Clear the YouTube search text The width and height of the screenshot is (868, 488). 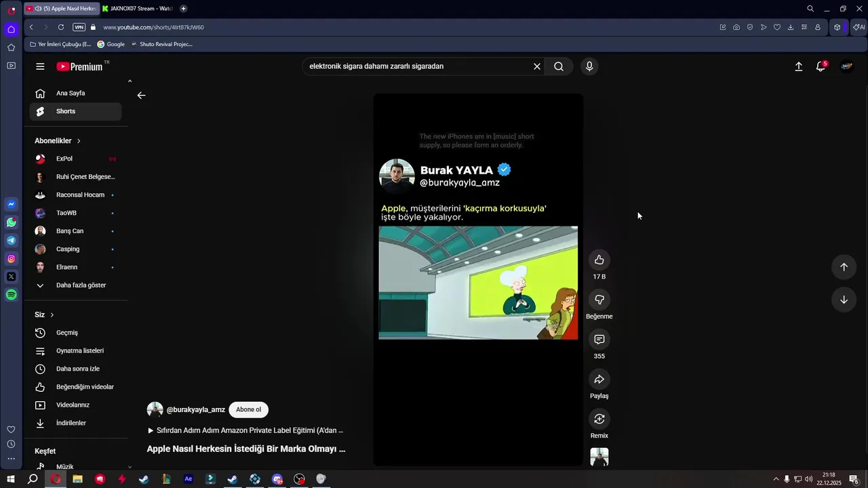[537, 66]
